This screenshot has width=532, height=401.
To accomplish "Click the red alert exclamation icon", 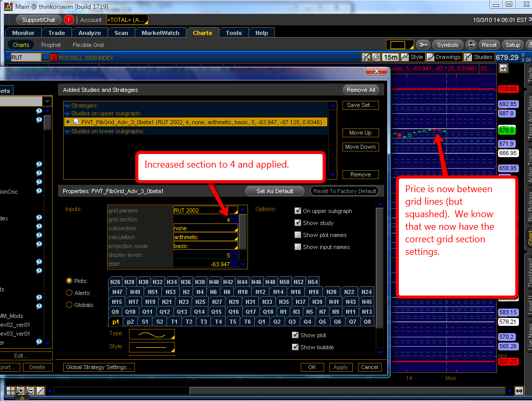I will (69, 20).
